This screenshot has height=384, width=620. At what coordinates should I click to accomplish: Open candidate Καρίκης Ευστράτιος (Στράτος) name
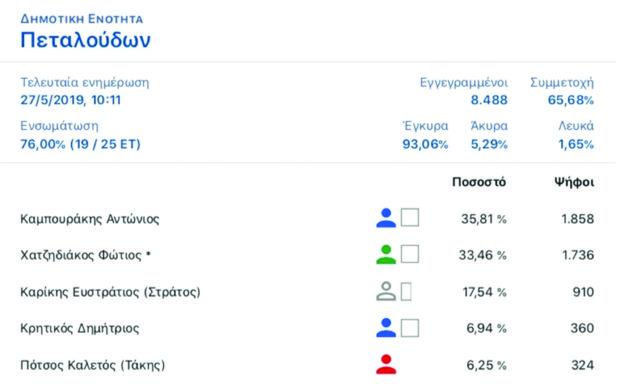[x=110, y=292]
